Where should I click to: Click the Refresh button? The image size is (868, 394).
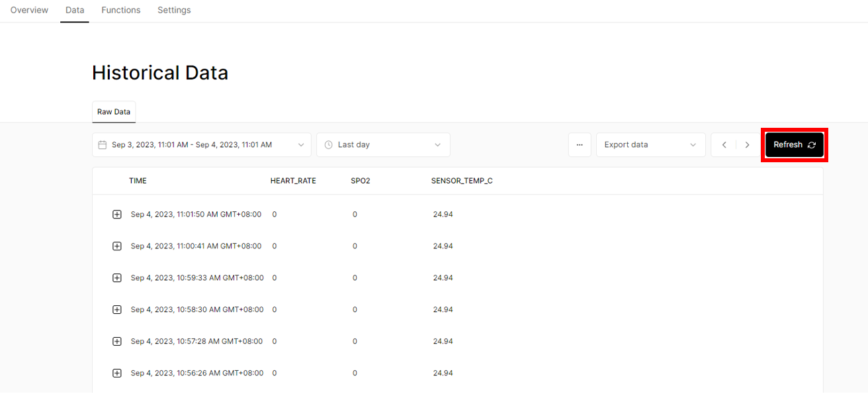click(795, 144)
